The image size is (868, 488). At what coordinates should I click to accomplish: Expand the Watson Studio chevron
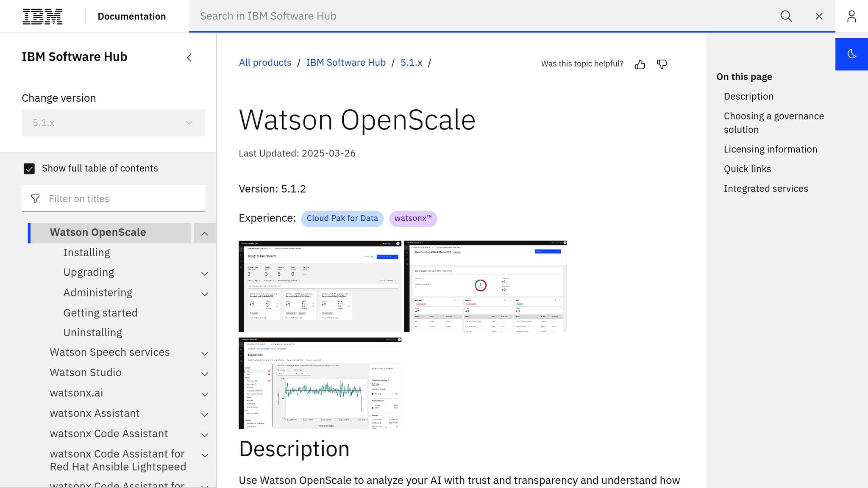pyautogui.click(x=205, y=374)
